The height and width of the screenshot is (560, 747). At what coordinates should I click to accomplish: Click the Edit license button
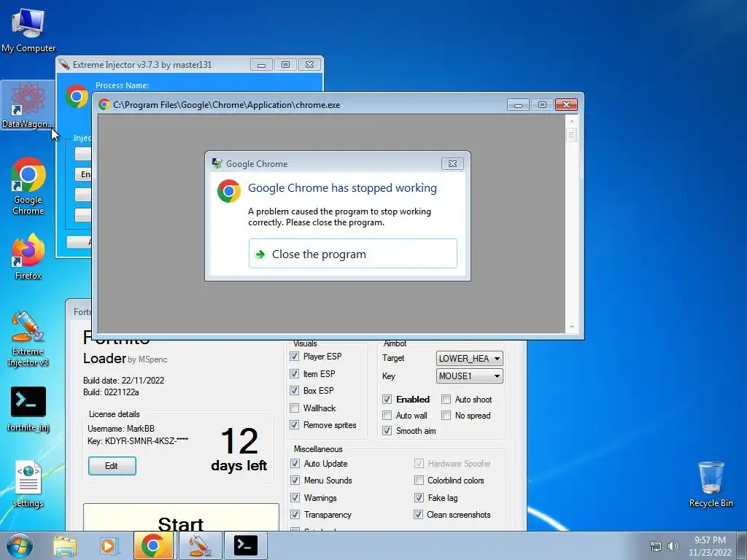[x=112, y=466]
